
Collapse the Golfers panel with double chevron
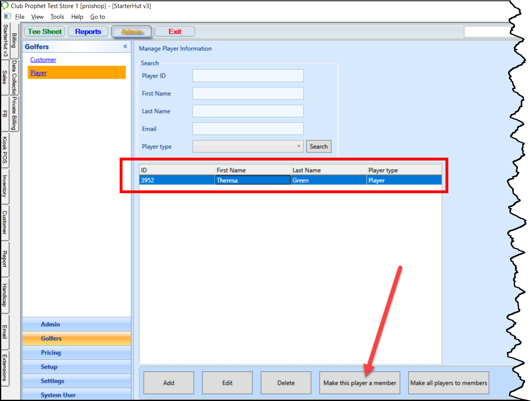[125, 46]
